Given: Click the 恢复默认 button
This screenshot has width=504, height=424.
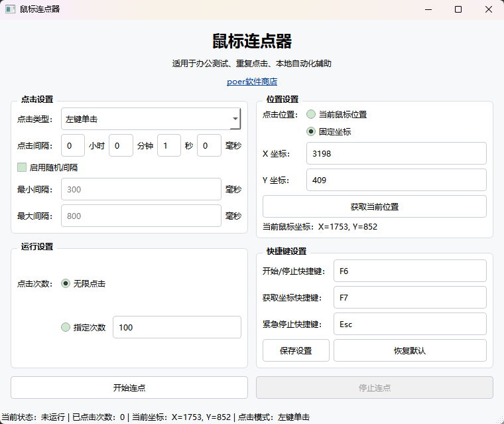Looking at the screenshot, I should click(410, 350).
